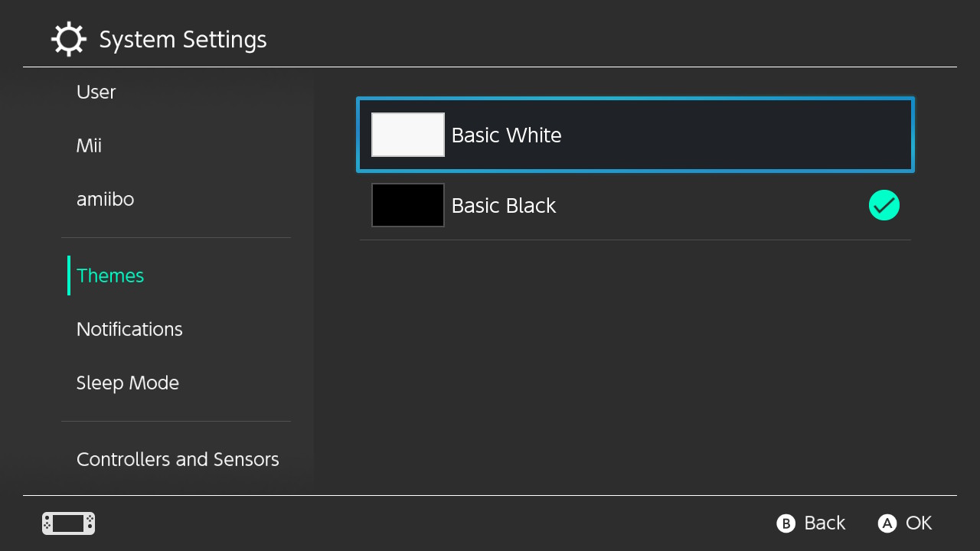
Task: Click the teal indicator bar beside Themes
Action: [x=69, y=275]
